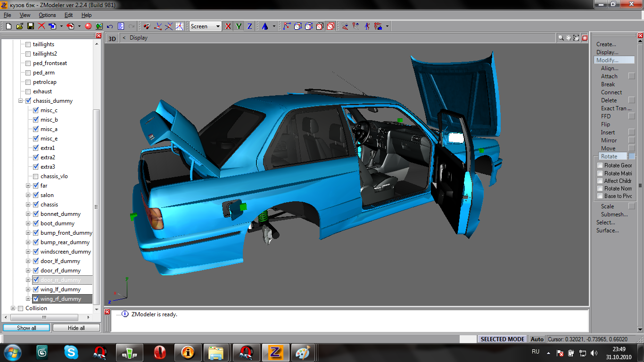This screenshot has height=362, width=644.
Task: Expand the bonnet_dummy tree node
Action: click(x=28, y=214)
